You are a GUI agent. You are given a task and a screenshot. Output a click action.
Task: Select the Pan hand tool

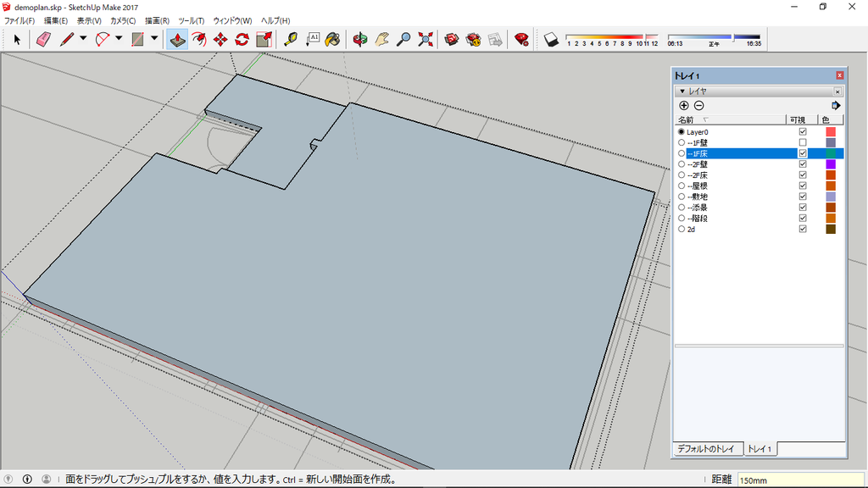coord(381,39)
